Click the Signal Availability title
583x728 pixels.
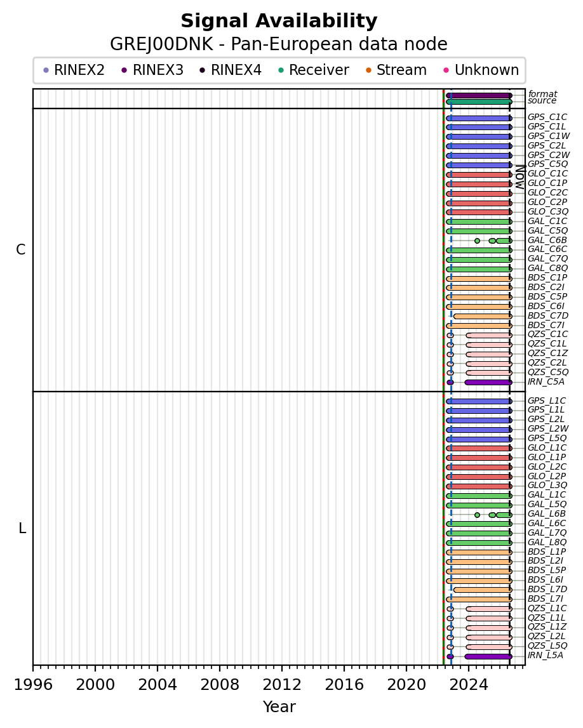279,22
